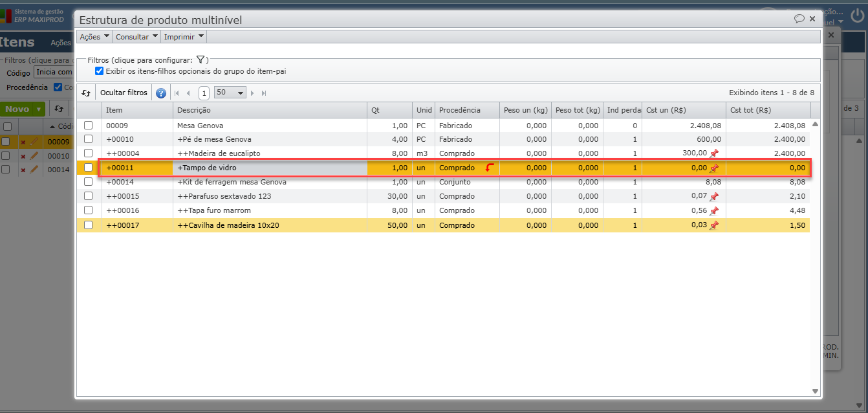Screen dimensions: 868x413
Task: Click the 'Conjunto' procedência cell
Action: tap(467, 182)
